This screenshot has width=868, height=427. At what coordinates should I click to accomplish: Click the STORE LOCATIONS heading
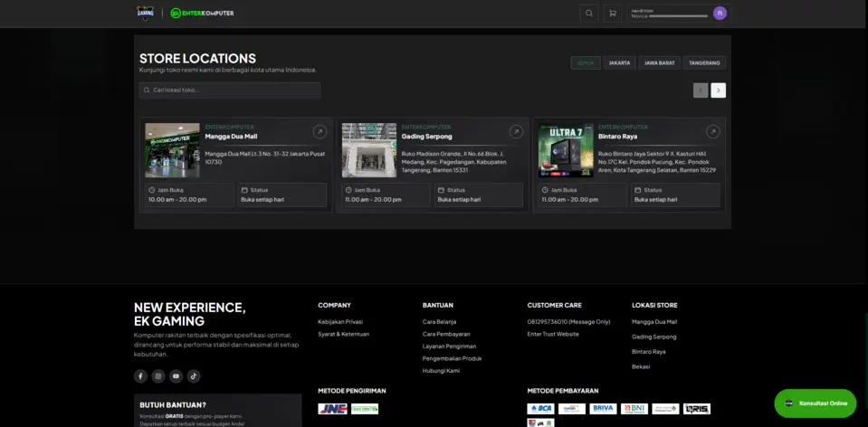click(197, 59)
